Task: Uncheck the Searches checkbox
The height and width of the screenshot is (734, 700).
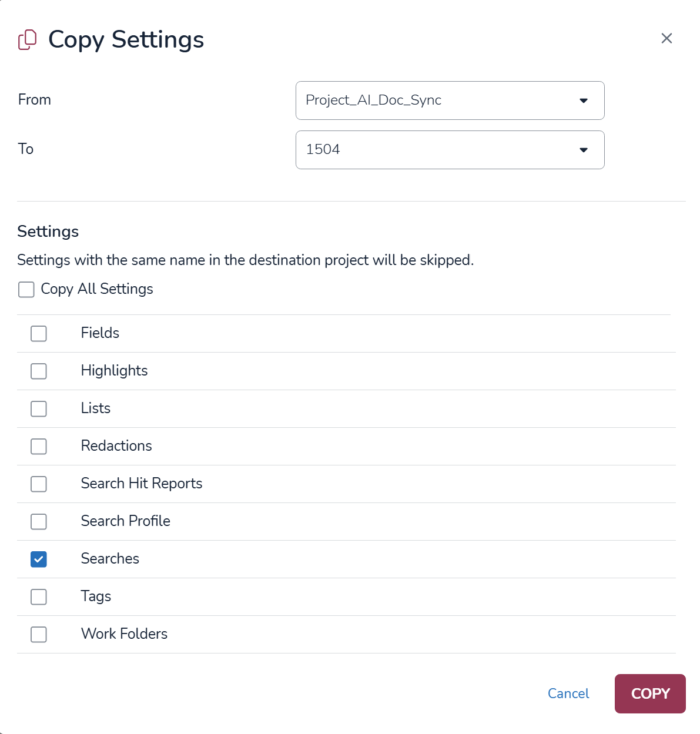Action: click(39, 559)
